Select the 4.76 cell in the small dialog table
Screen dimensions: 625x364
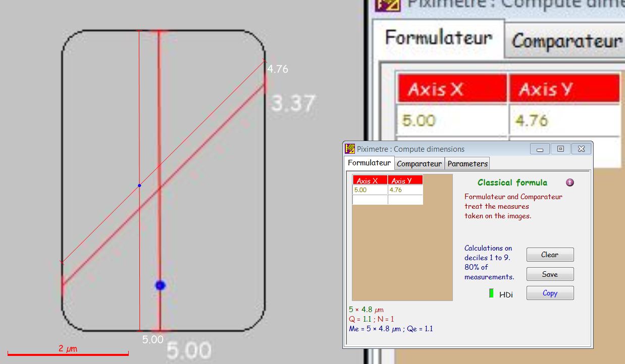[x=405, y=190]
